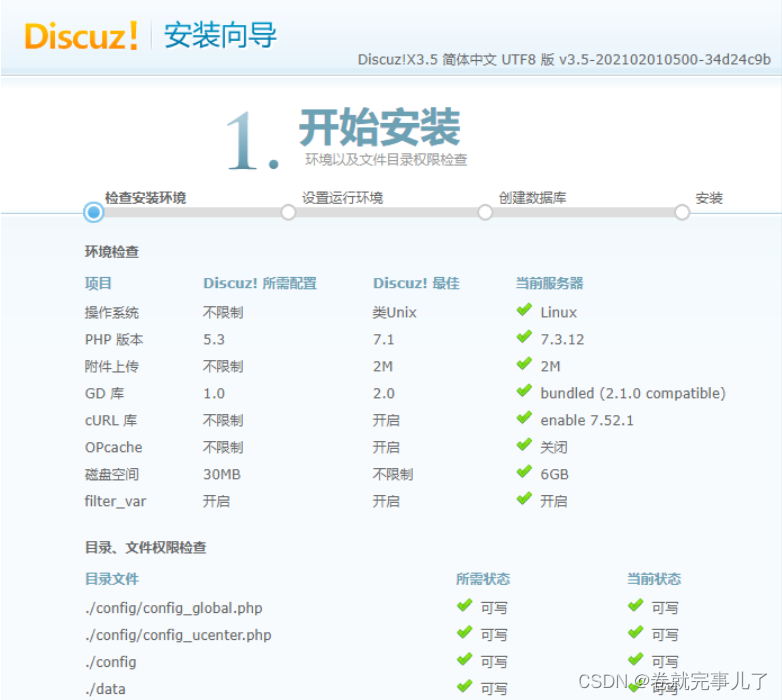Click the best PHP version 7.1
The image size is (782, 700).
click(384, 340)
